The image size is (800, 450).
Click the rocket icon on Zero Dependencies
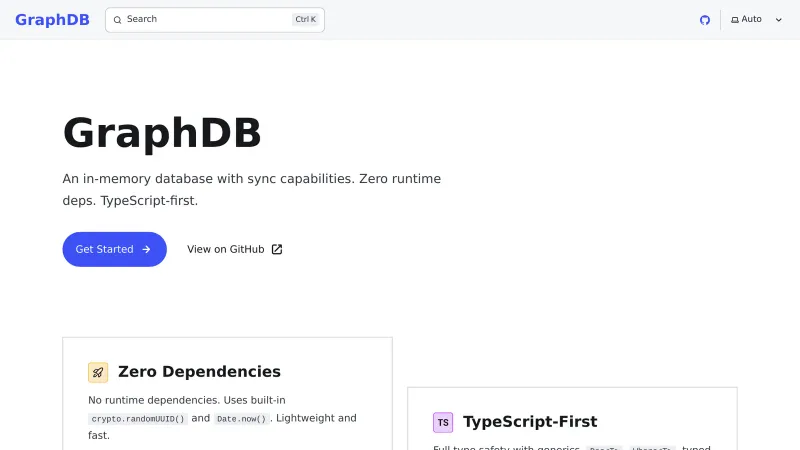[x=98, y=372]
